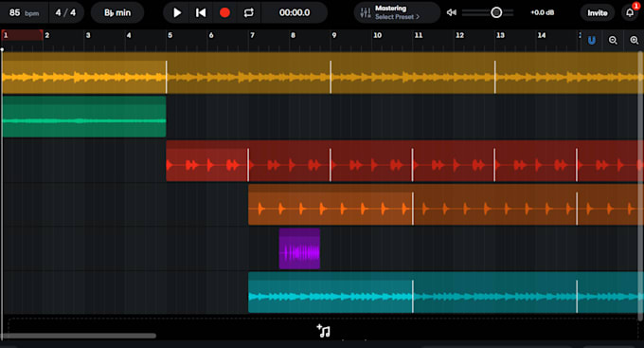The width and height of the screenshot is (644, 348).
Task: Select the second orange clip starting at bar 11
Action: (494, 205)
